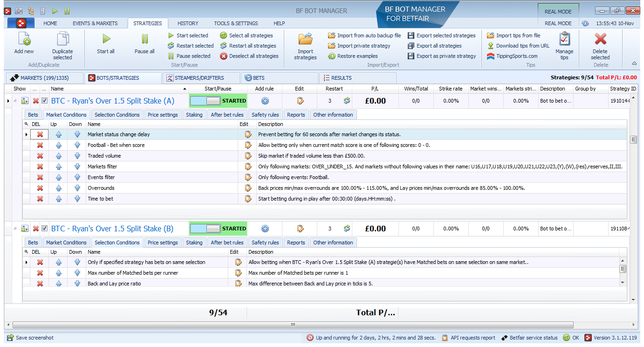
Task: Delete the Traded volume rule
Action: [40, 156]
